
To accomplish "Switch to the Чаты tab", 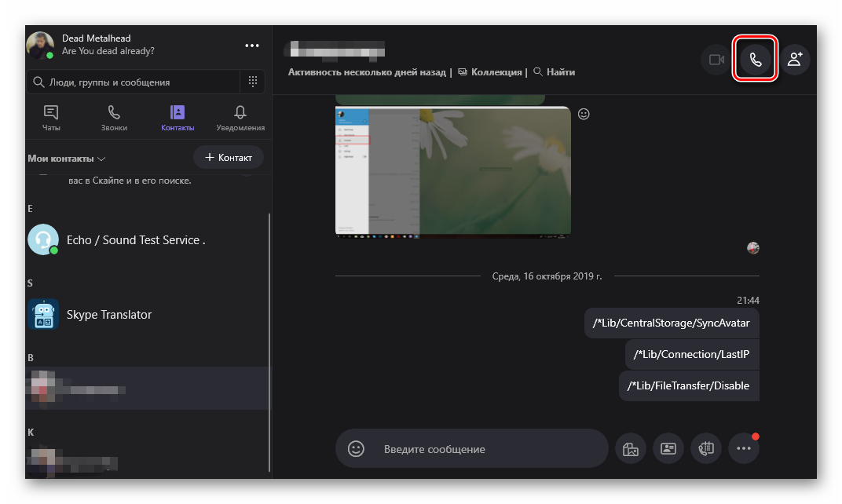I will click(x=51, y=118).
